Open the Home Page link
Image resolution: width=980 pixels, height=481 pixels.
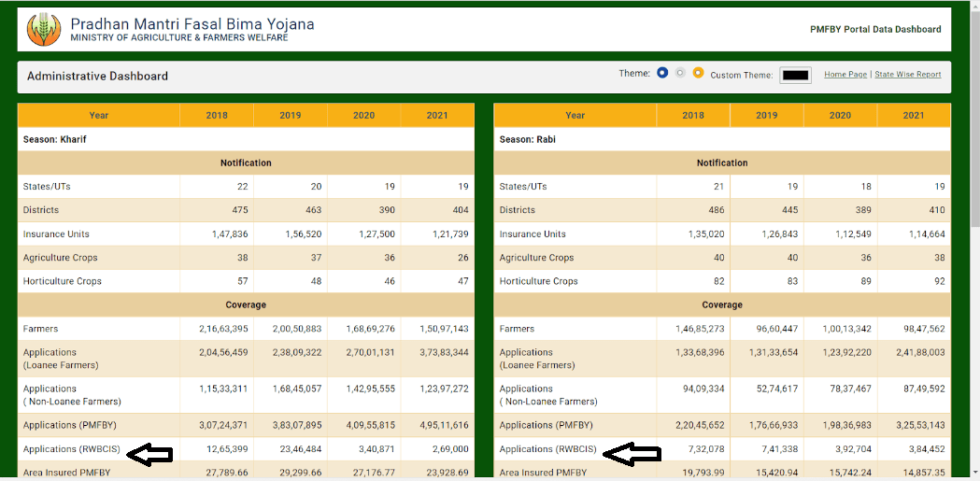845,75
